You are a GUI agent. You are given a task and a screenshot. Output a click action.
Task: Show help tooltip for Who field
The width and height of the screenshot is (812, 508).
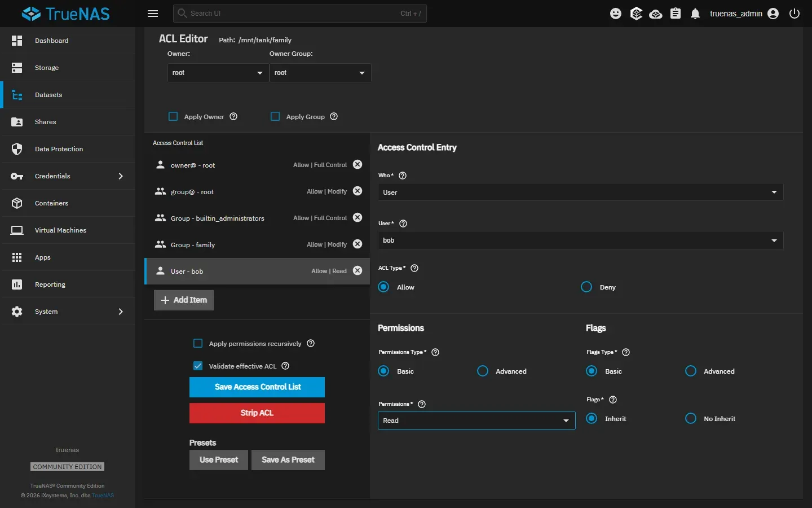[403, 176]
